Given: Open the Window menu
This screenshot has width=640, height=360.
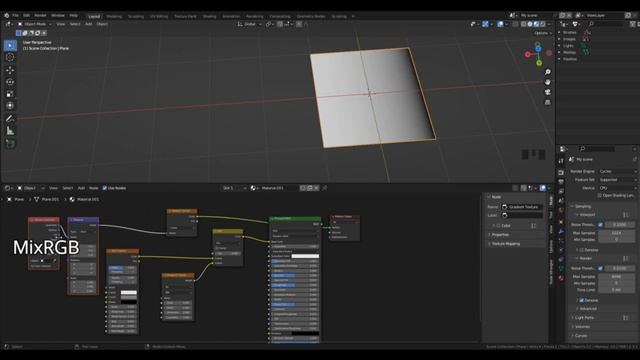Looking at the screenshot, I should click(58, 16).
